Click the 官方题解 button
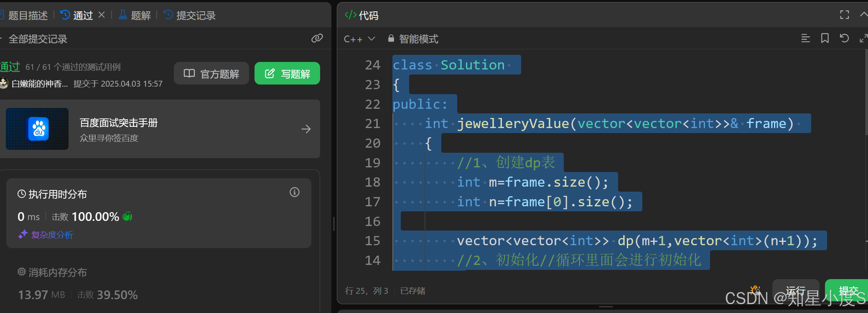The width and height of the screenshot is (868, 313). [x=211, y=74]
